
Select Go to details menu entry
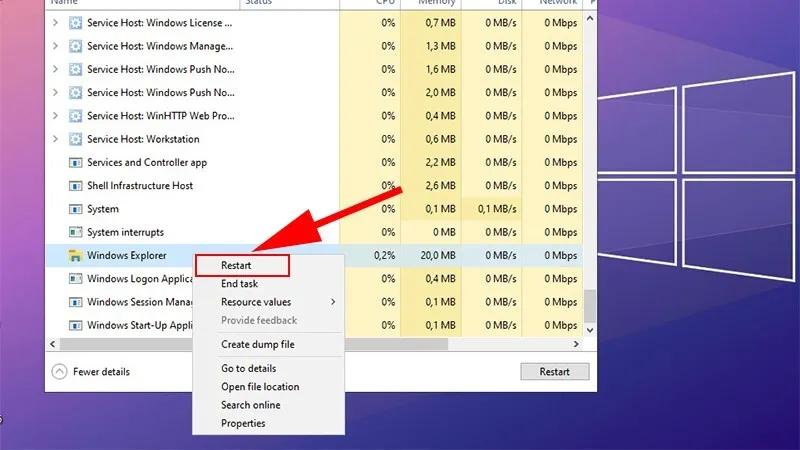(268, 368)
